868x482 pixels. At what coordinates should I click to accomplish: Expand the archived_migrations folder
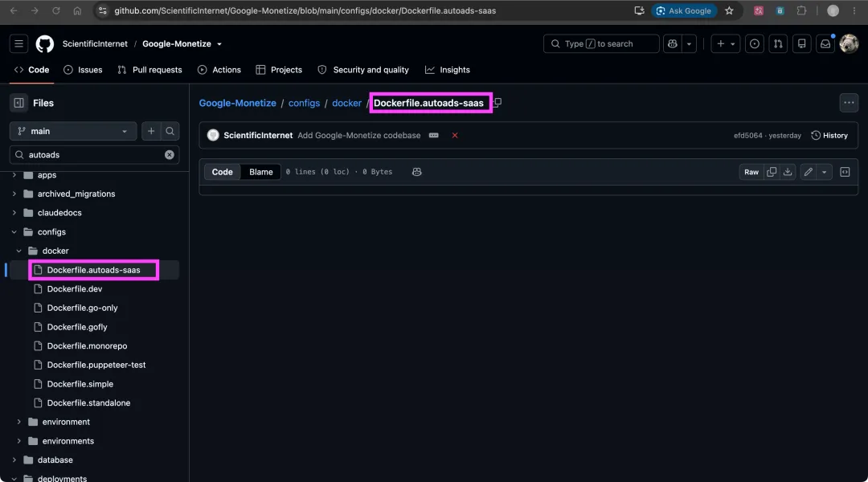pos(14,194)
